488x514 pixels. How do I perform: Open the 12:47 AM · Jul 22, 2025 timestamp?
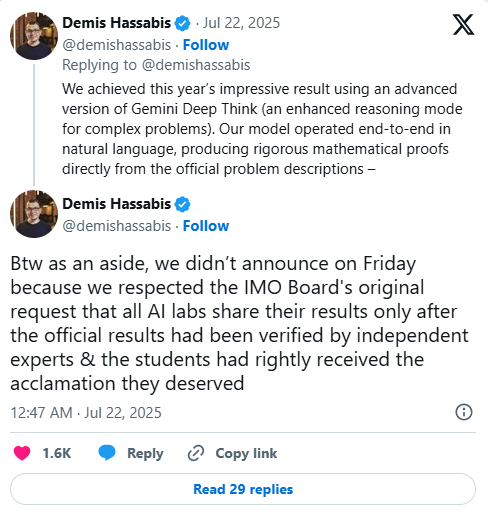click(x=86, y=413)
